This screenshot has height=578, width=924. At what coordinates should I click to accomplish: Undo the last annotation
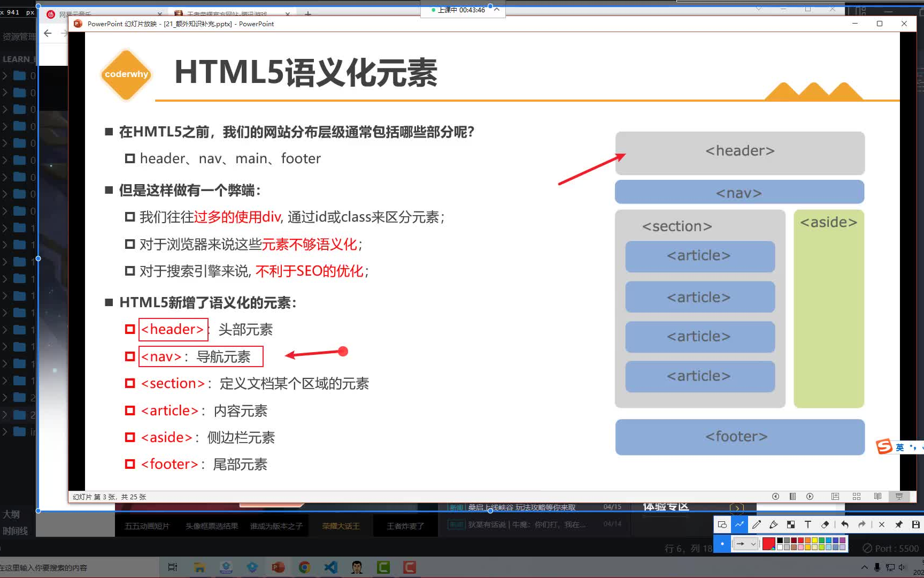coord(844,524)
